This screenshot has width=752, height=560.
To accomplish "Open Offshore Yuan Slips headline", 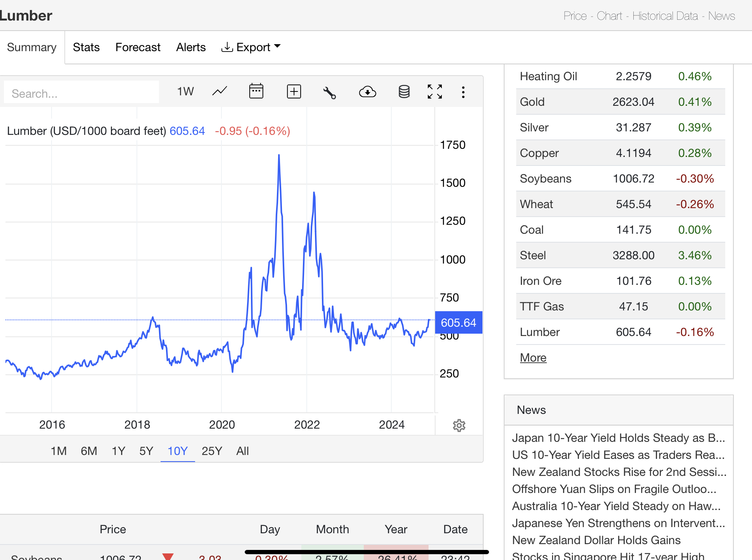I will [614, 489].
